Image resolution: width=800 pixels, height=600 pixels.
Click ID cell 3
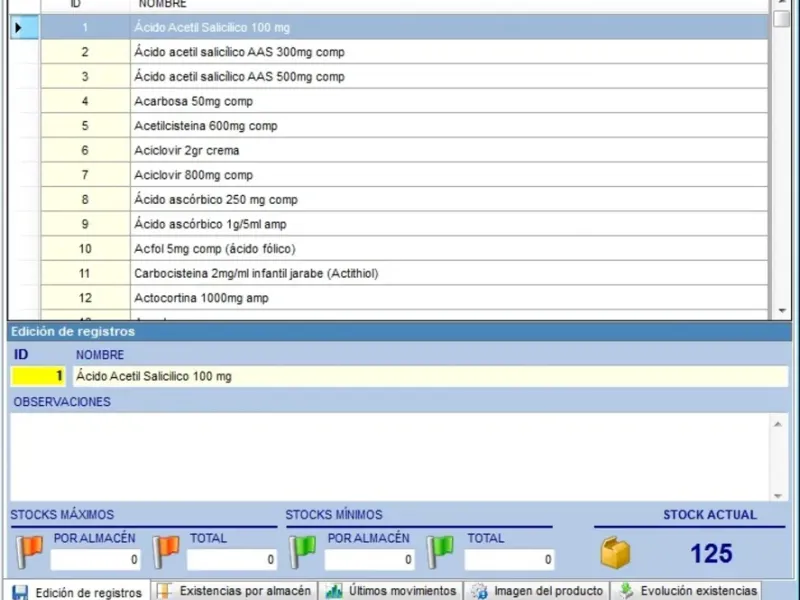85,77
